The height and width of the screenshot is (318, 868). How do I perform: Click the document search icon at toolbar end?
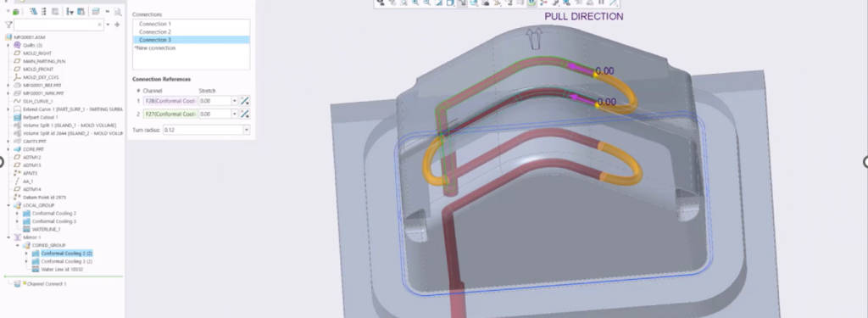[x=118, y=12]
